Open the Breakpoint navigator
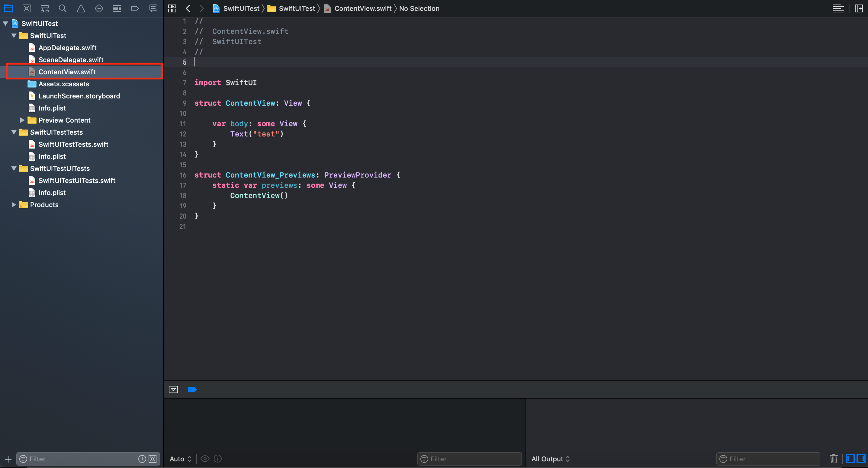Viewport: 868px width, 468px height. point(135,8)
